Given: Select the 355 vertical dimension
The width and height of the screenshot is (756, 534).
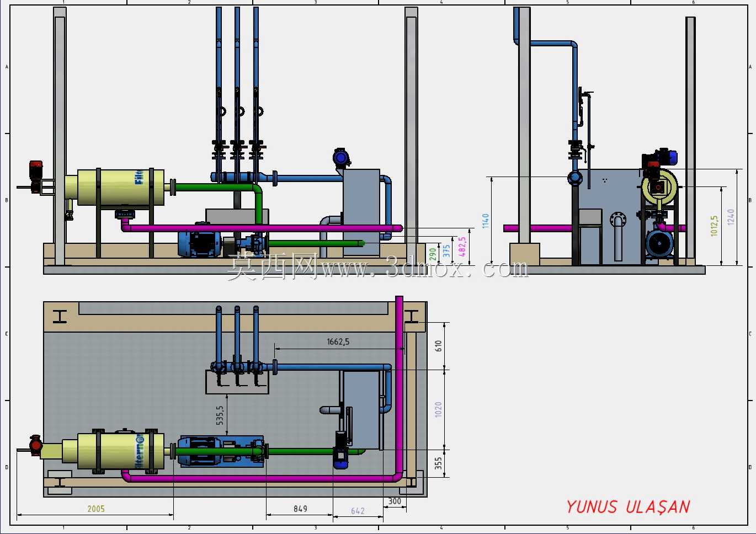Looking at the screenshot, I should point(438,463).
